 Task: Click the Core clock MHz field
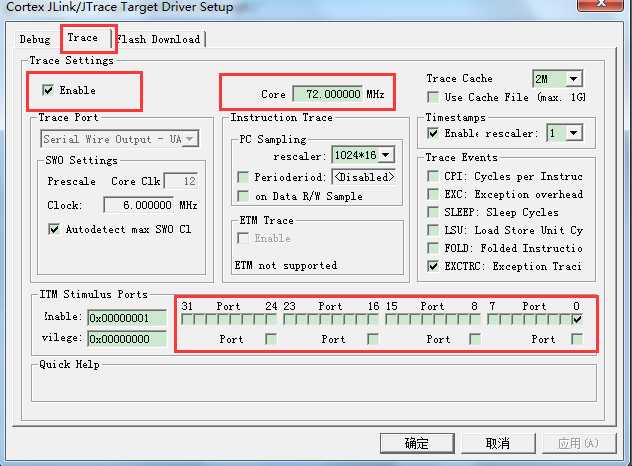click(x=328, y=94)
